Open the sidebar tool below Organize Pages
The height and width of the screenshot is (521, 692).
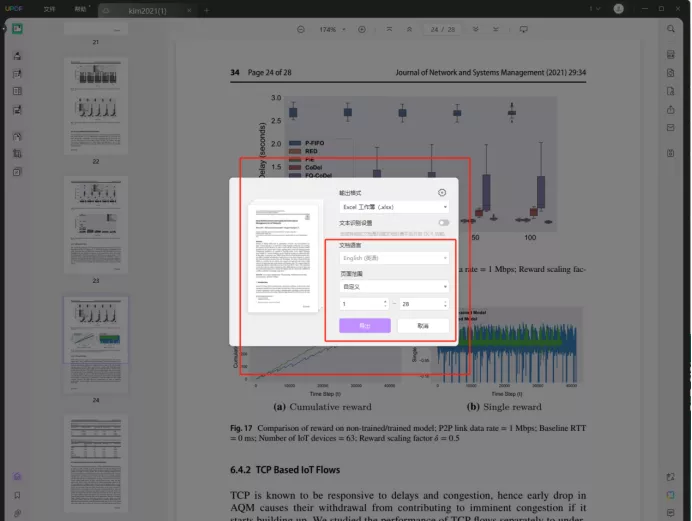click(17, 110)
